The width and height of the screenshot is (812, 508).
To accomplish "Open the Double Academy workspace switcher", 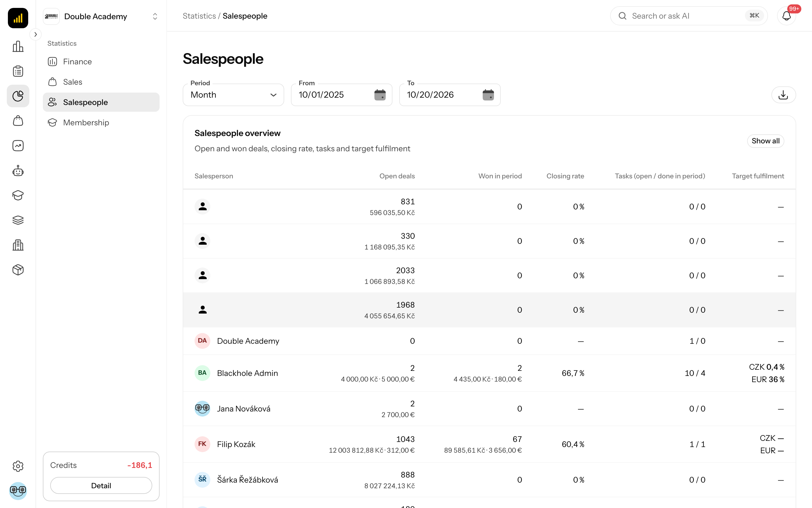I will coord(101,16).
